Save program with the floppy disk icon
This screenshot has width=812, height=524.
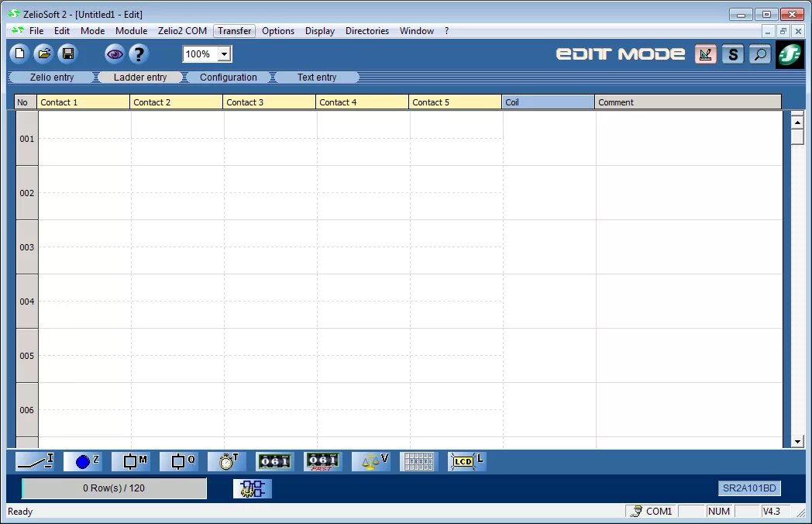pos(68,53)
